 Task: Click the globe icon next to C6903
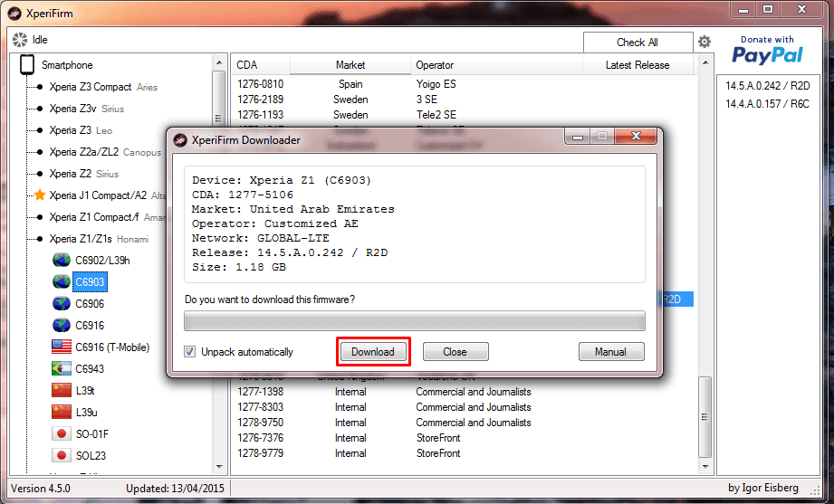pos(62,281)
